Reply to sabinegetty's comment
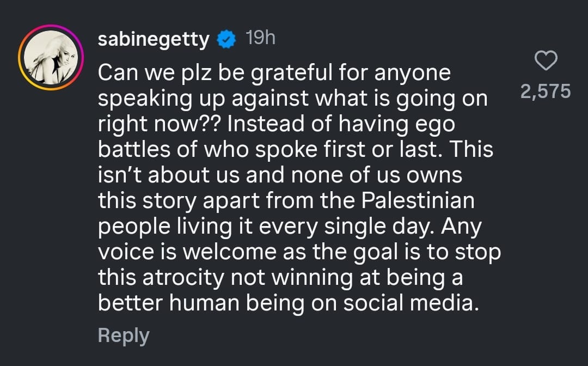The width and height of the screenshot is (588, 366). click(x=123, y=335)
